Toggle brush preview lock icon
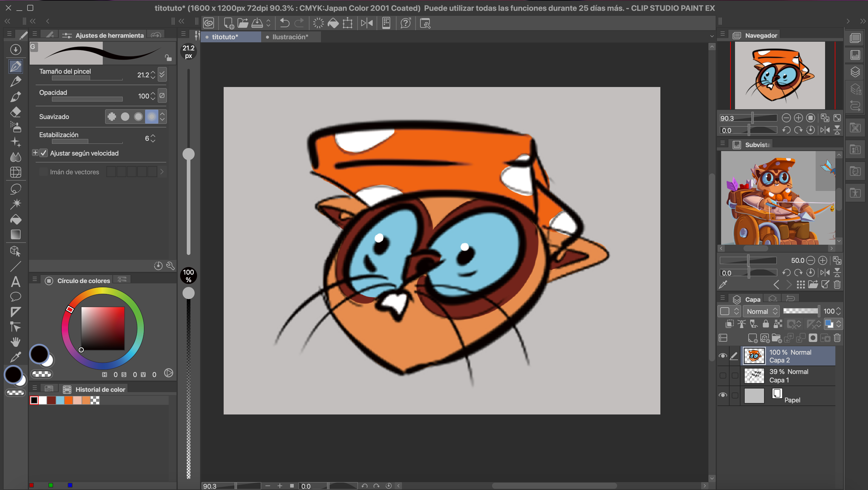The image size is (868, 490). [168, 58]
